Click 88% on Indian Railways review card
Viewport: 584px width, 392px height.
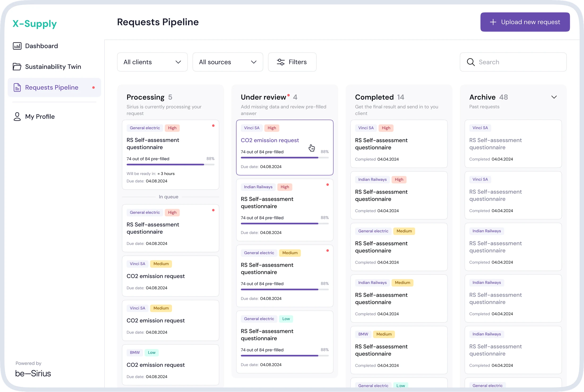pos(325,218)
